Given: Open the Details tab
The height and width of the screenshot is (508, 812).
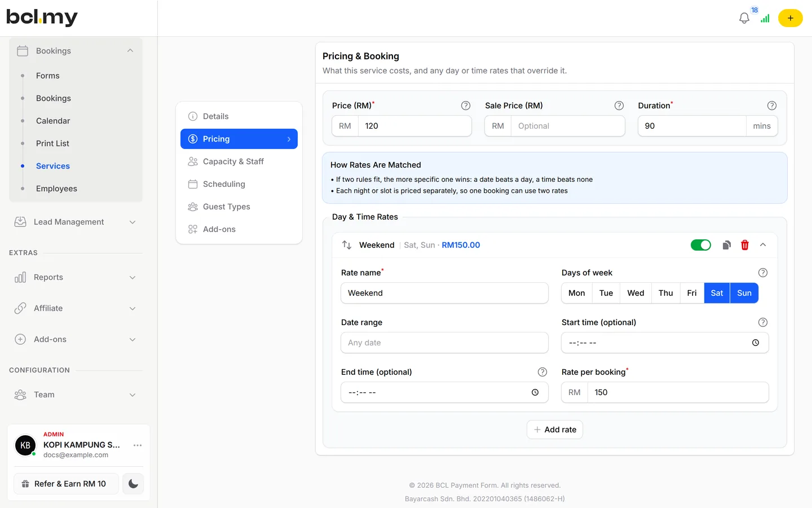Looking at the screenshot, I should pos(239,116).
